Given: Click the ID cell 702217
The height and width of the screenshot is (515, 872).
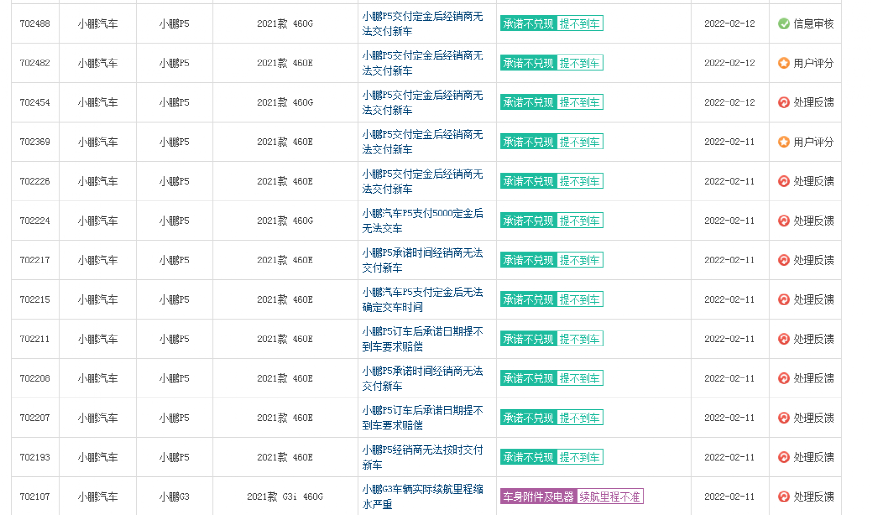Looking at the screenshot, I should coord(34,260).
